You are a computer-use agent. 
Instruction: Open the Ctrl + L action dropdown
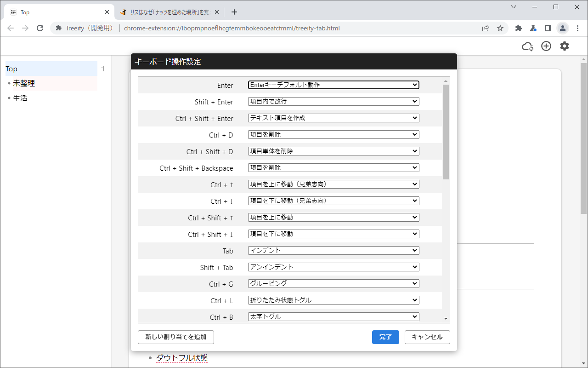click(334, 300)
